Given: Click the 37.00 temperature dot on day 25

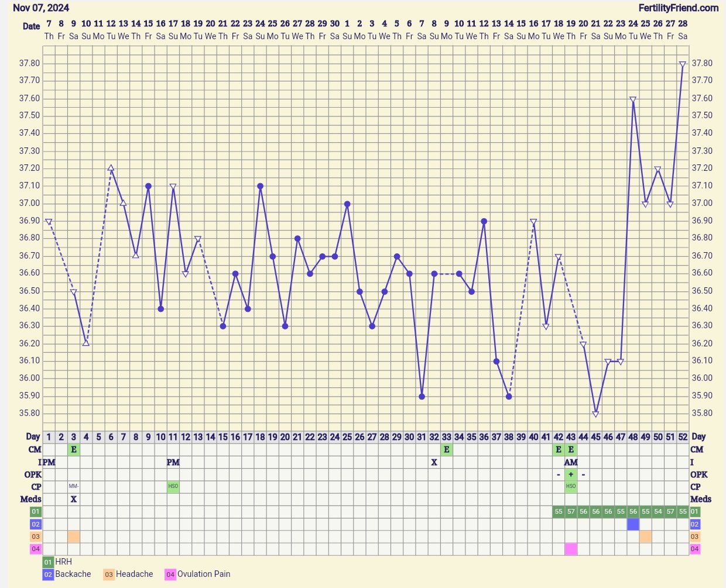Looking at the screenshot, I should pyautogui.click(x=347, y=204).
